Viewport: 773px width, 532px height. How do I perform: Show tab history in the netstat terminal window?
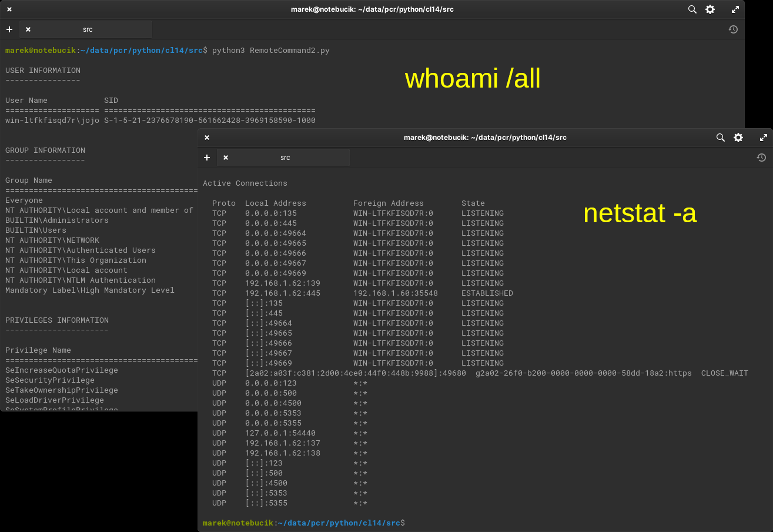coord(761,158)
